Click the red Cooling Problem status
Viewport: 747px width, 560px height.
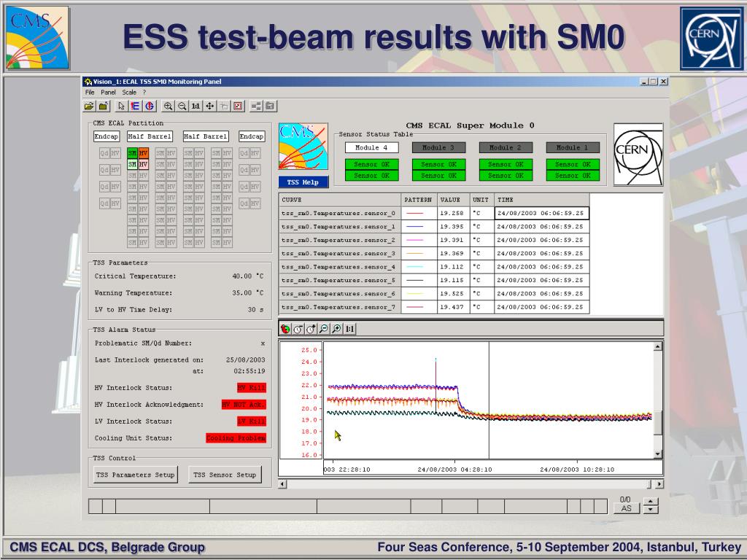click(x=236, y=438)
